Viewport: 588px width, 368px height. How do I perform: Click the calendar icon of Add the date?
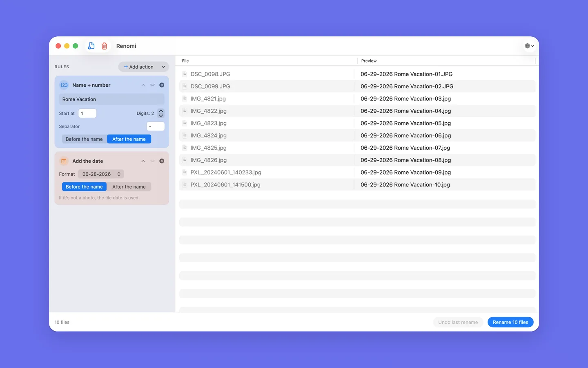coord(64,161)
